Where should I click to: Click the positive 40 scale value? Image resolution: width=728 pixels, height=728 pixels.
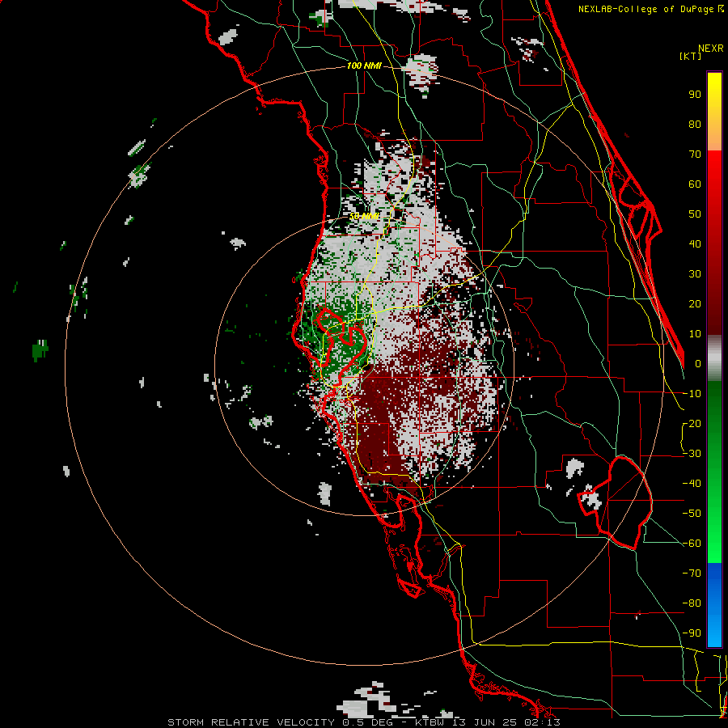tap(695, 243)
